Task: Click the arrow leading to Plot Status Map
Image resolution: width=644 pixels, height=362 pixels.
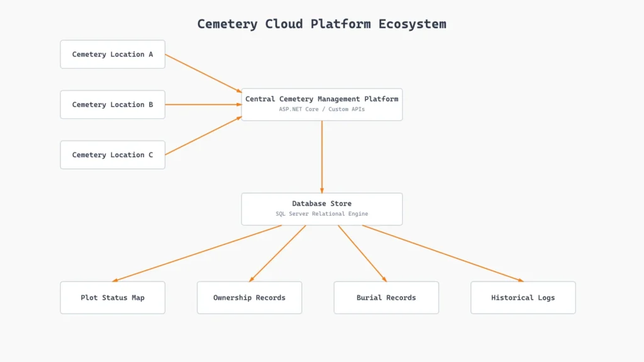Action: [197, 253]
